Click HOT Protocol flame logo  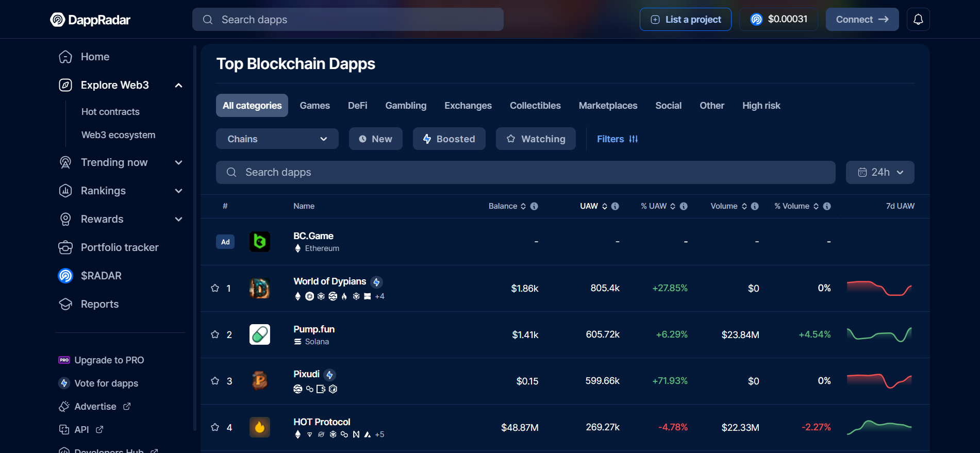point(260,427)
